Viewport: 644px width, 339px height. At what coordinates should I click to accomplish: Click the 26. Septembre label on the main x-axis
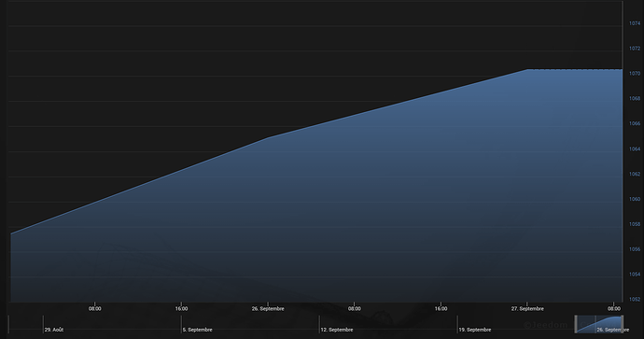click(268, 308)
